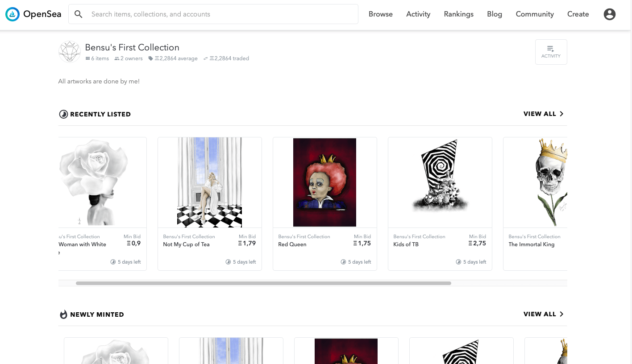
Task: Open the Rankings page
Action: tap(458, 14)
